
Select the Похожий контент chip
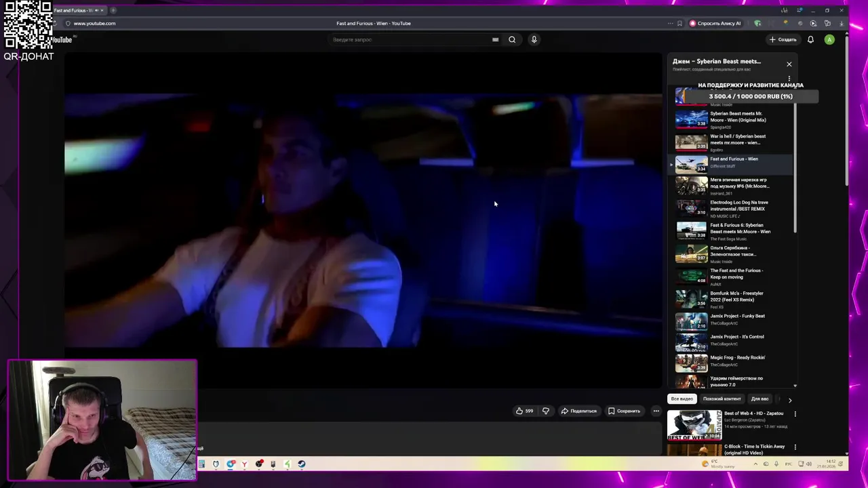tap(722, 399)
